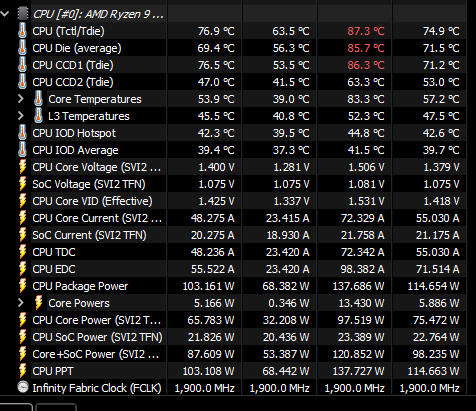Select the CPU Core Voltage (SVI2 label
The image size is (476, 411).
click(x=97, y=167)
